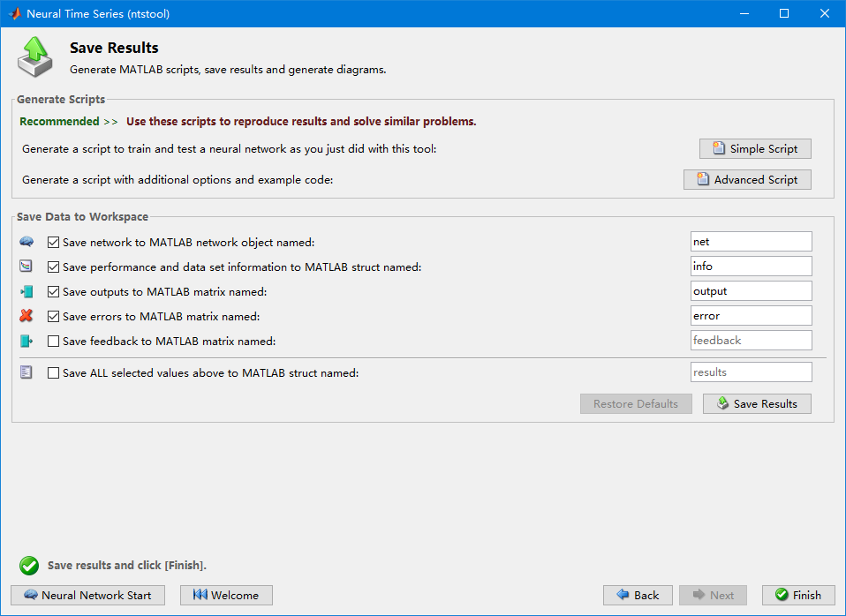Click the struct icon beside Save ALL row
Image resolution: width=846 pixels, height=616 pixels.
26,372
